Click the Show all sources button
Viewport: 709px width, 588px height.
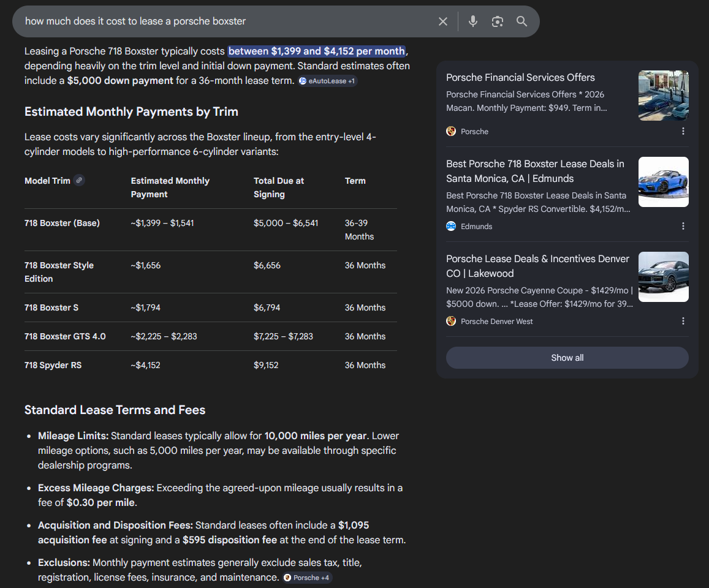(567, 358)
